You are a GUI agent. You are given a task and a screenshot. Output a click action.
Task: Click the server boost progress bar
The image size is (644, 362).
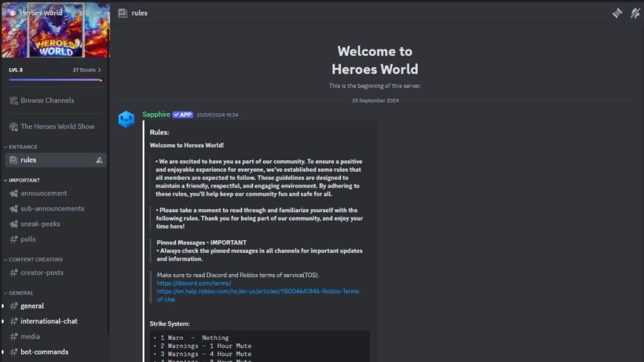coord(55,80)
